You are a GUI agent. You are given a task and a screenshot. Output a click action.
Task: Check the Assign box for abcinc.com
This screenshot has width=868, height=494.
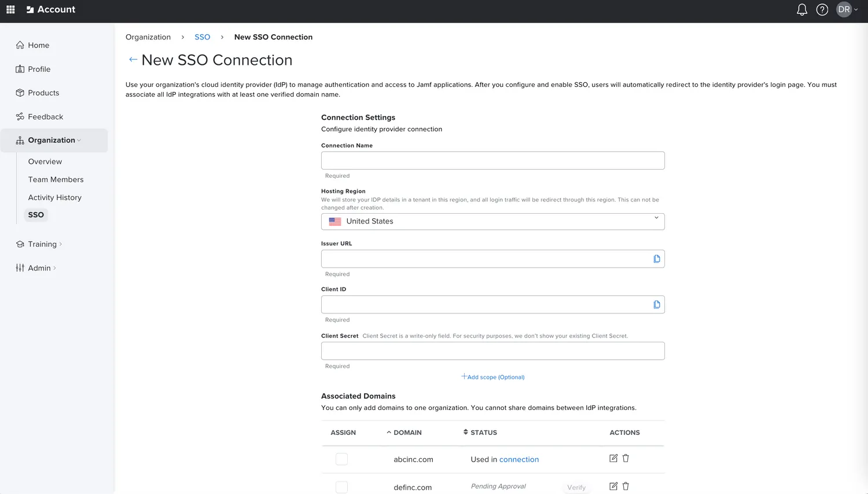click(x=341, y=459)
